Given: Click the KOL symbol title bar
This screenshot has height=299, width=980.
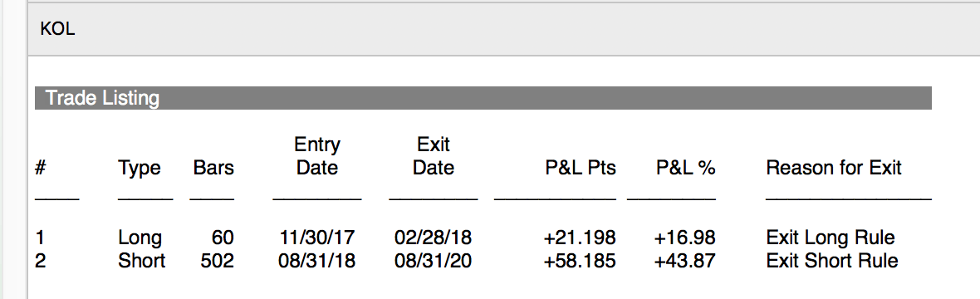Looking at the screenshot, I should pyautogui.click(x=504, y=29).
